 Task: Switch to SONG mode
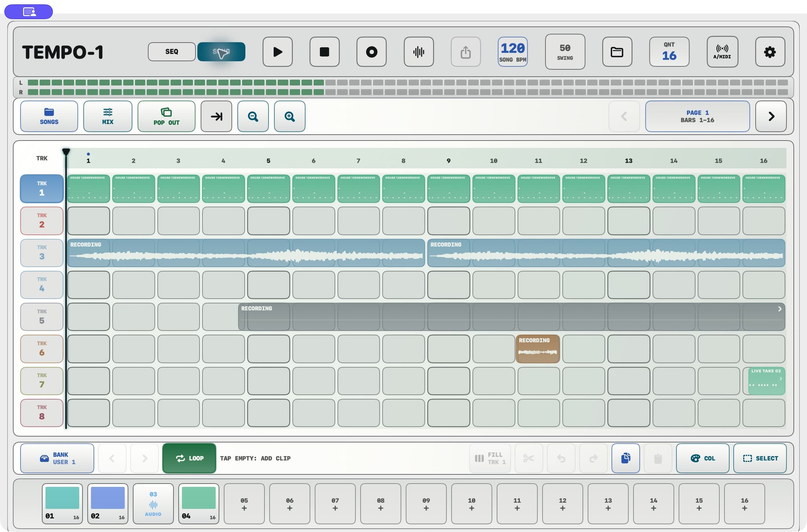click(x=221, y=52)
